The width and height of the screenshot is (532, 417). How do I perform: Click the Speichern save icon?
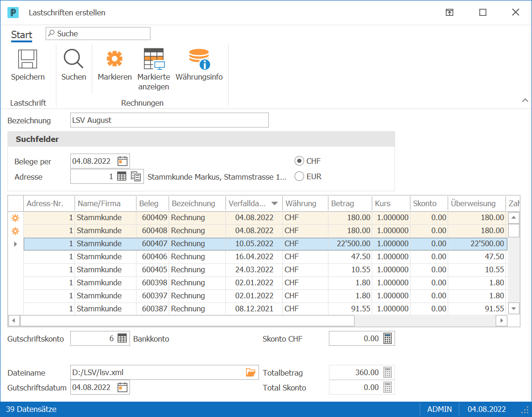pyautogui.click(x=27, y=59)
